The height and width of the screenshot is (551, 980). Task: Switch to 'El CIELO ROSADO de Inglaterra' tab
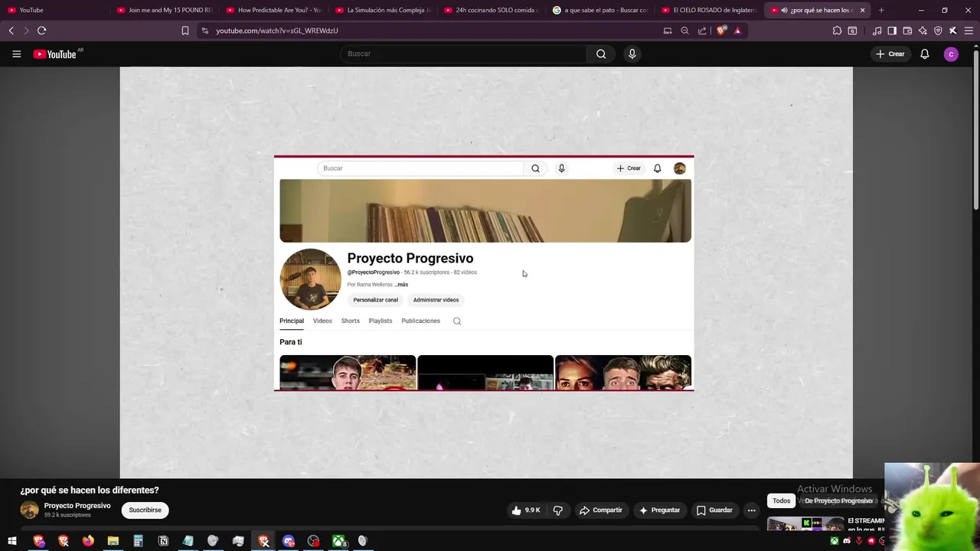(x=709, y=10)
